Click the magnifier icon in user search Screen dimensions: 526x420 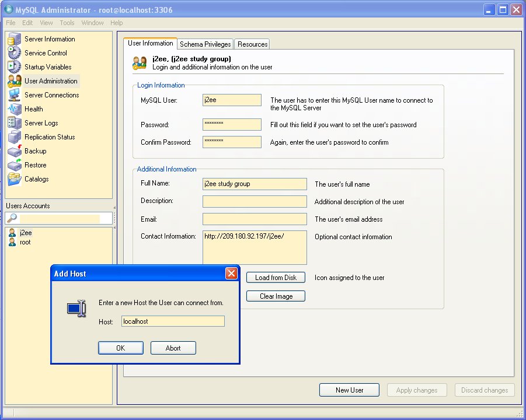[12, 218]
